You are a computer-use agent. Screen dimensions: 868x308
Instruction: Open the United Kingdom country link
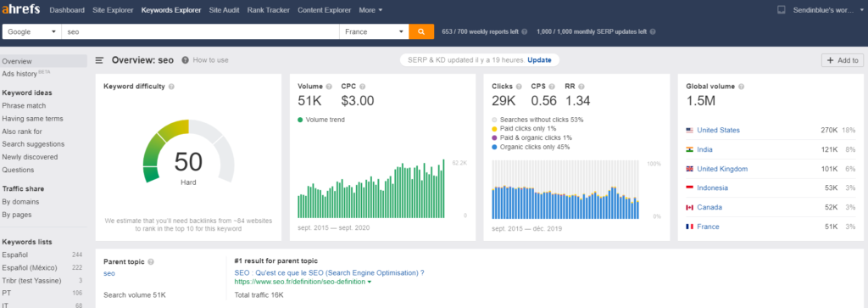click(722, 169)
